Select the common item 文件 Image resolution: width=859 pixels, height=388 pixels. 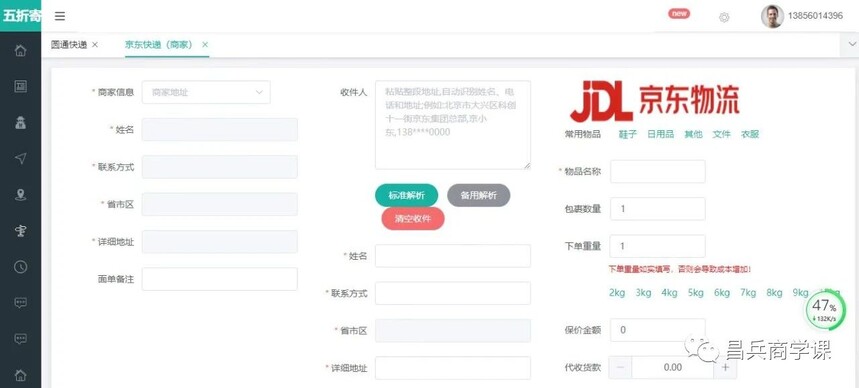click(x=721, y=134)
